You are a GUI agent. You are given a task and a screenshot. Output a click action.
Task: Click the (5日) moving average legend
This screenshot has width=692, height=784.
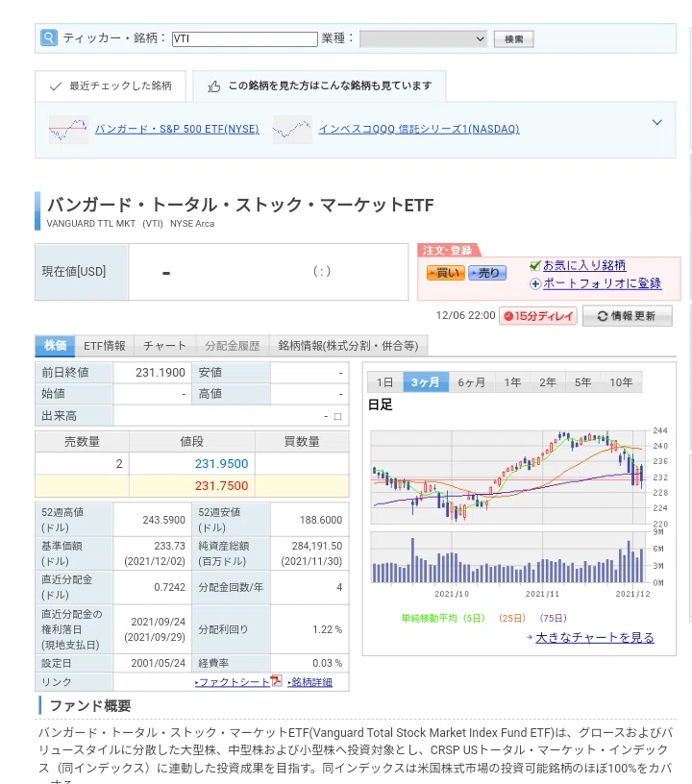474,619
